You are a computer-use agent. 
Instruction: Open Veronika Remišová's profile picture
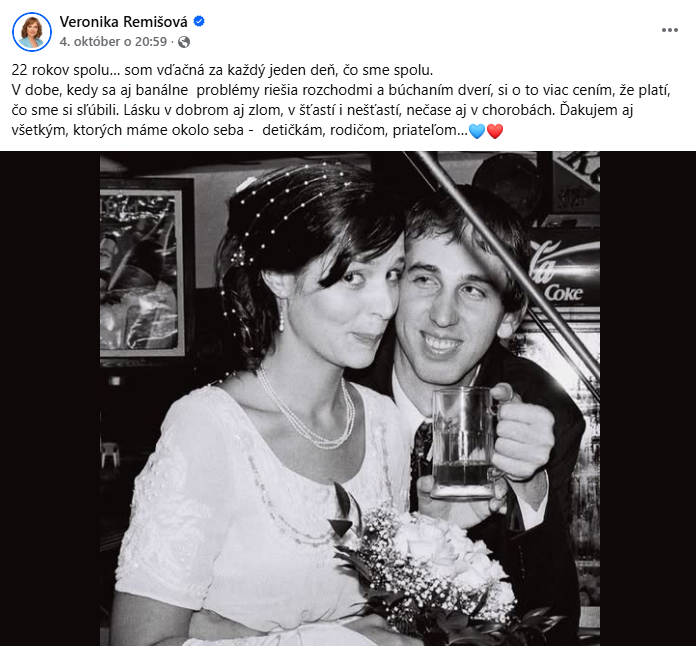point(32,32)
